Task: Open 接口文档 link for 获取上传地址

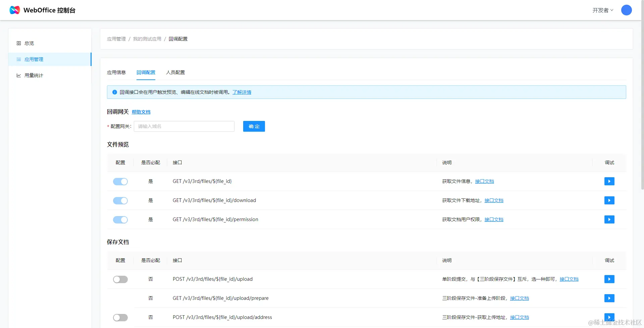Action: click(519, 317)
